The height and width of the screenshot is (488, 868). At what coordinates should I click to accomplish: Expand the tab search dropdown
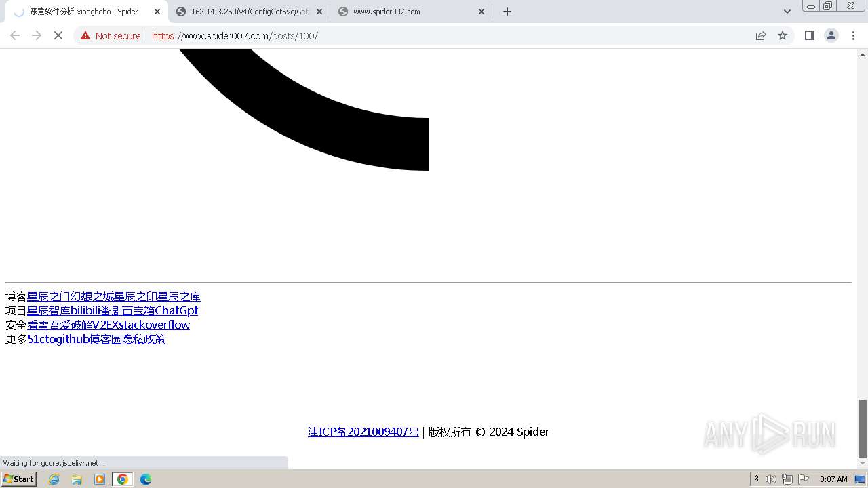point(787,12)
